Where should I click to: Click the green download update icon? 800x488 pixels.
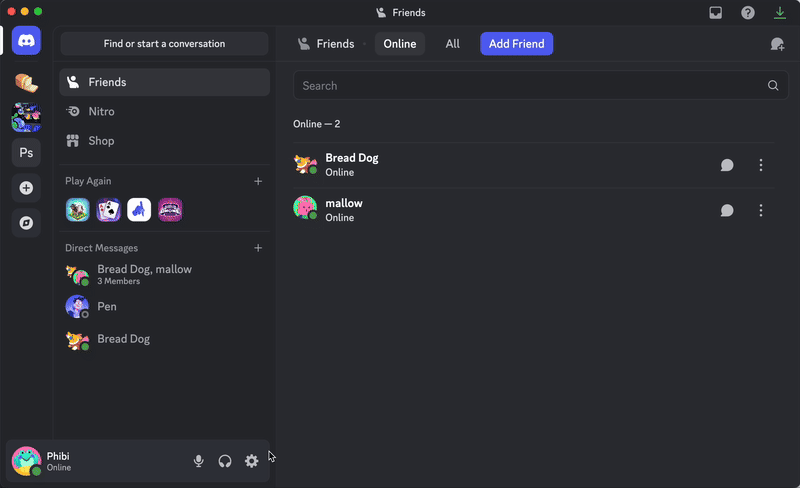[x=780, y=13]
